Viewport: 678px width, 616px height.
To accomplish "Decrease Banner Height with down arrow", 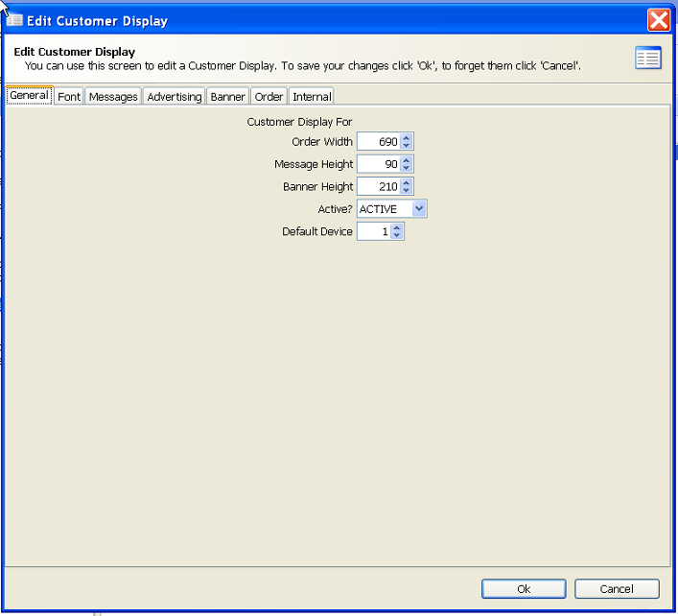I will point(406,190).
